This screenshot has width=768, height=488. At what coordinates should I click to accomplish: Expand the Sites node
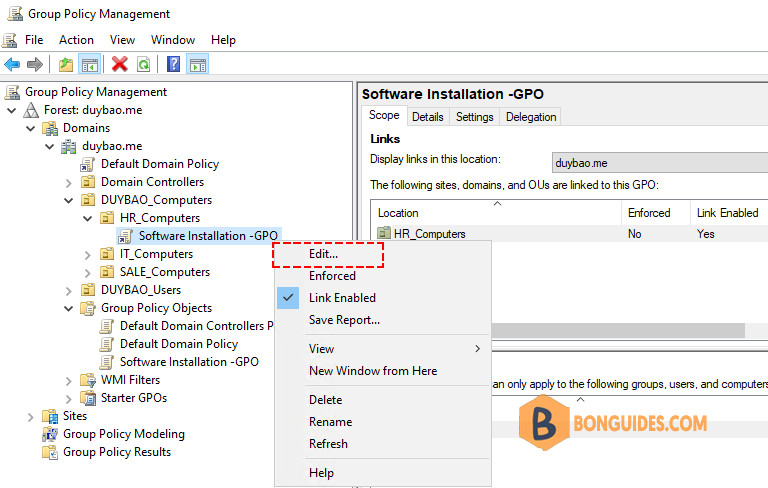(30, 417)
